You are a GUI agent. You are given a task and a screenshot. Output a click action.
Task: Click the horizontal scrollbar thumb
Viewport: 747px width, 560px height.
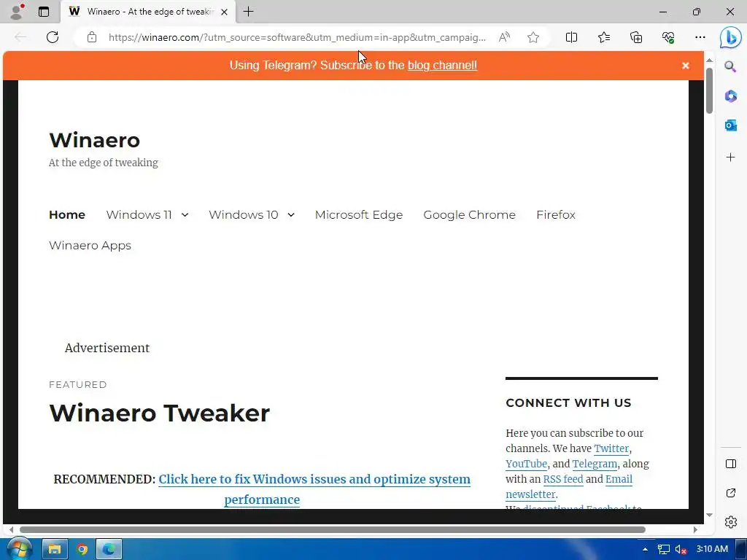333,529
